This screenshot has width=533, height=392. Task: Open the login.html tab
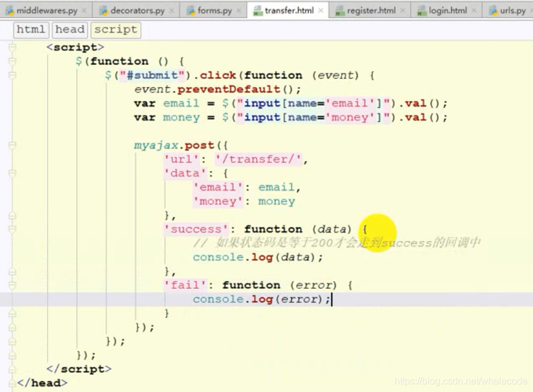tap(448, 11)
